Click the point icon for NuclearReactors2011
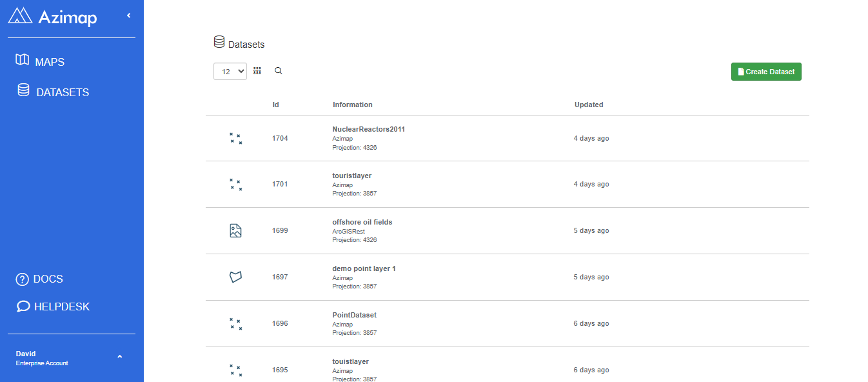The width and height of the screenshot is (868, 382). click(236, 138)
